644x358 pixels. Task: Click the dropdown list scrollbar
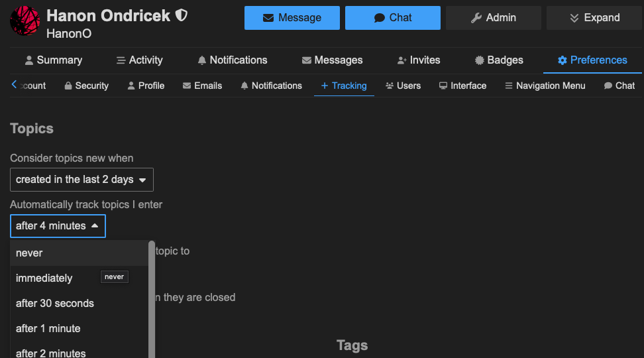pyautogui.click(x=152, y=298)
